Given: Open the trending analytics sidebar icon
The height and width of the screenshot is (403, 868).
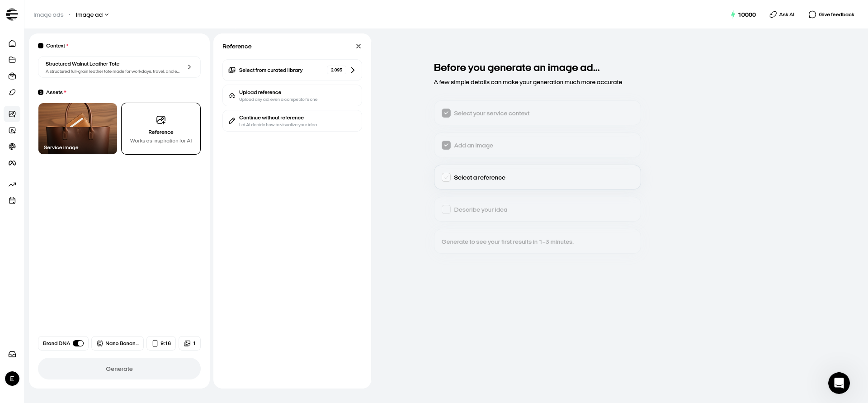Looking at the screenshot, I should click(12, 185).
